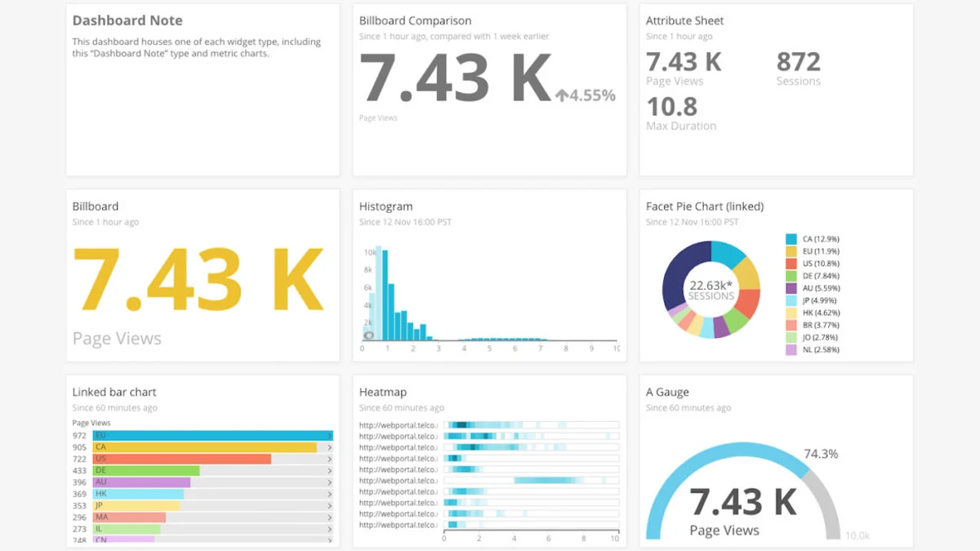The height and width of the screenshot is (551, 980).
Task: Open the HK row chevron arrow
Action: point(330,494)
